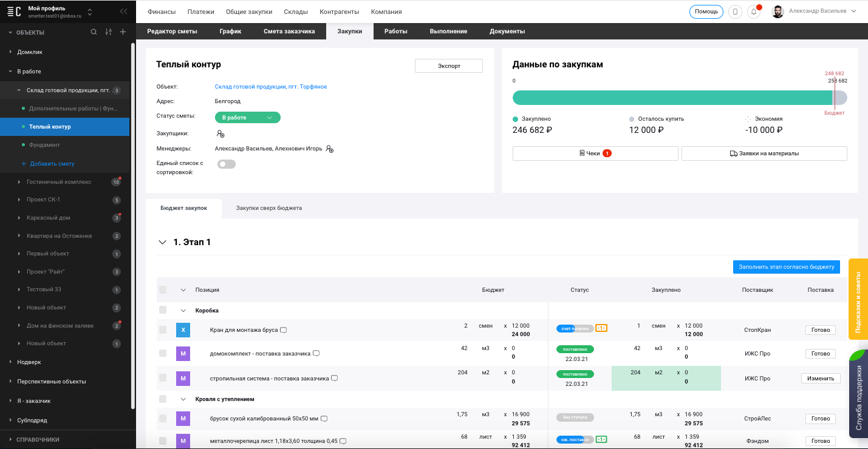Open the Подсказки и советы side panel
The width and height of the screenshot is (868, 449).
[858, 291]
